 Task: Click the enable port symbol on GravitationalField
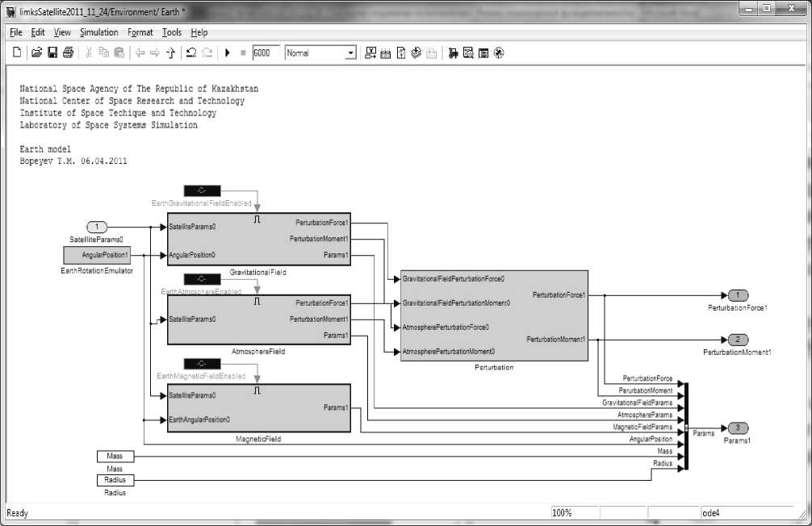pos(257,219)
